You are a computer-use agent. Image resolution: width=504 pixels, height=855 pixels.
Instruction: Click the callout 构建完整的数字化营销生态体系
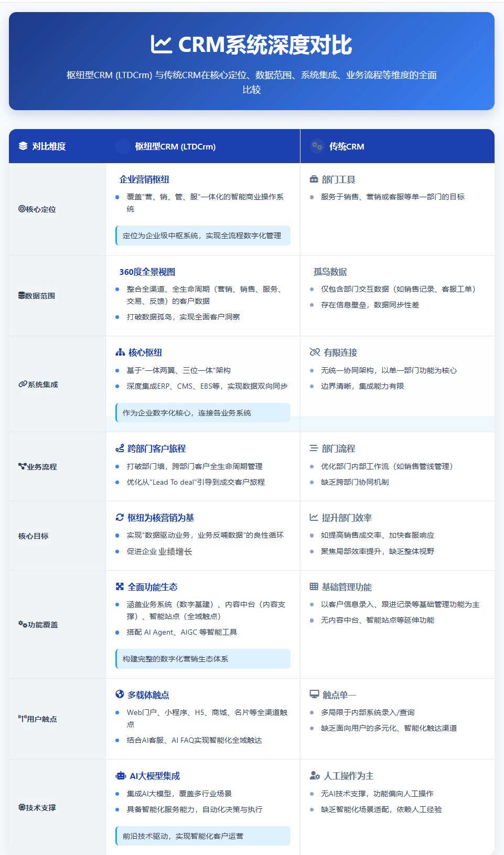pos(202,659)
